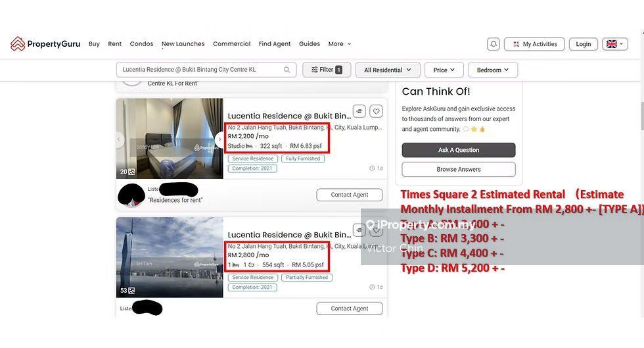
Task: Open the notifications bell icon
Action: 494,44
